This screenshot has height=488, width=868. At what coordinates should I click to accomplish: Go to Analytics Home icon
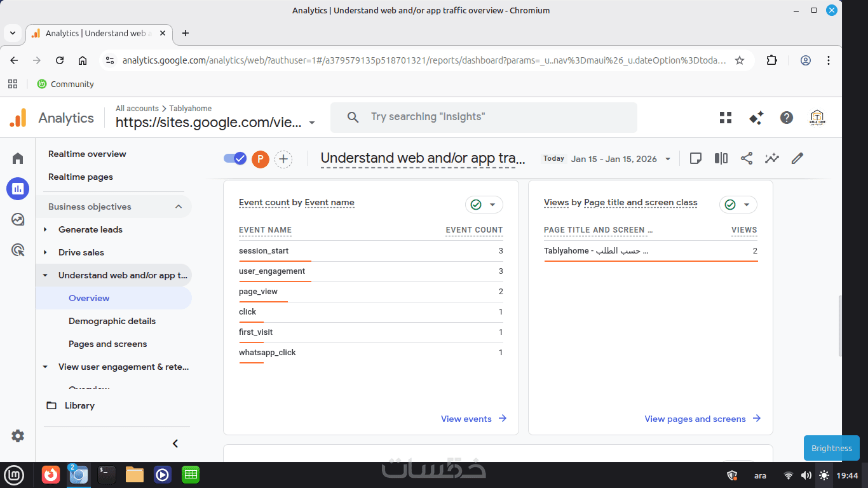click(18, 158)
